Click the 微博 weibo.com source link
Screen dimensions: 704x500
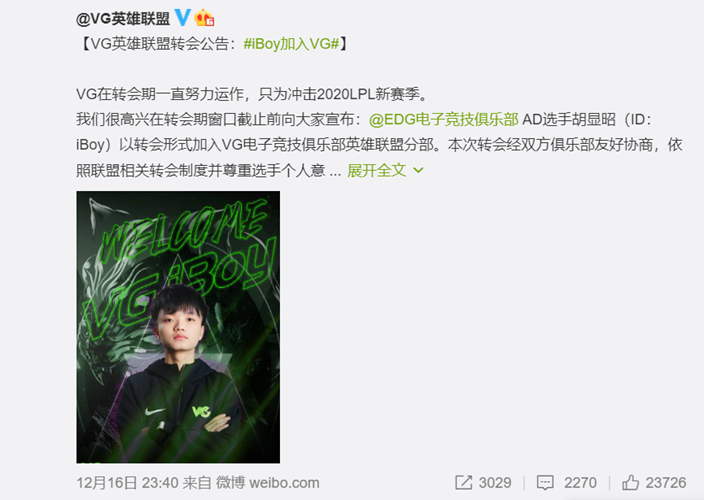(268, 483)
